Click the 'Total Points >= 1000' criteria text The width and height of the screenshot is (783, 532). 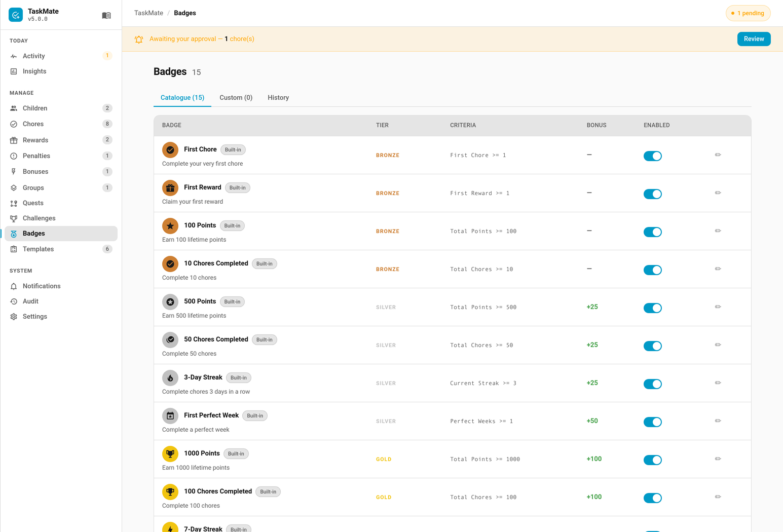[485, 460]
